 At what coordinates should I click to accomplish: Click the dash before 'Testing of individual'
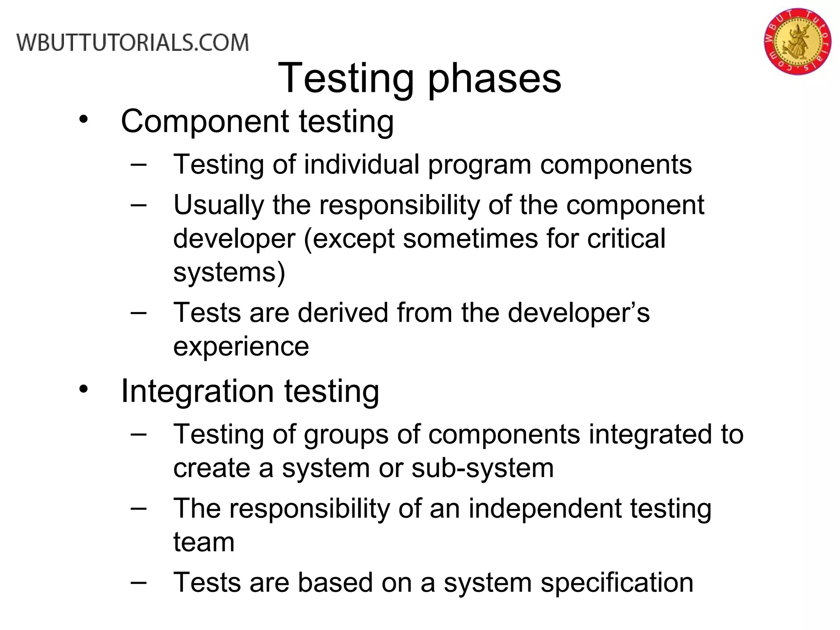139,164
